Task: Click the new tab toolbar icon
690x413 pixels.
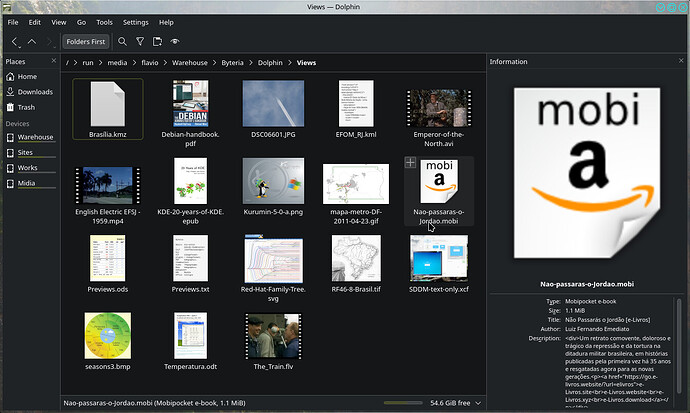Action: tap(157, 41)
